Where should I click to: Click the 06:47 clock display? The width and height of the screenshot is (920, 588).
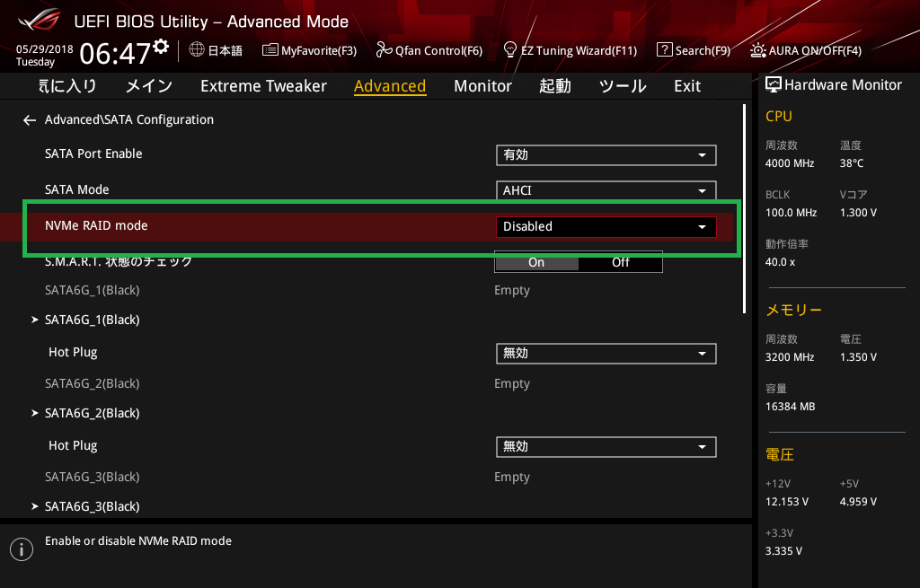pos(115,54)
